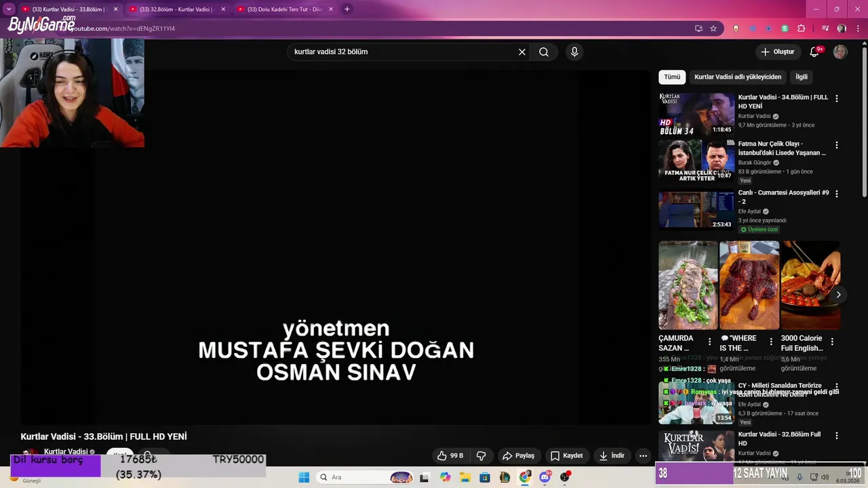Open Copilot from the taskbar
The height and width of the screenshot is (488, 868).
click(445, 477)
